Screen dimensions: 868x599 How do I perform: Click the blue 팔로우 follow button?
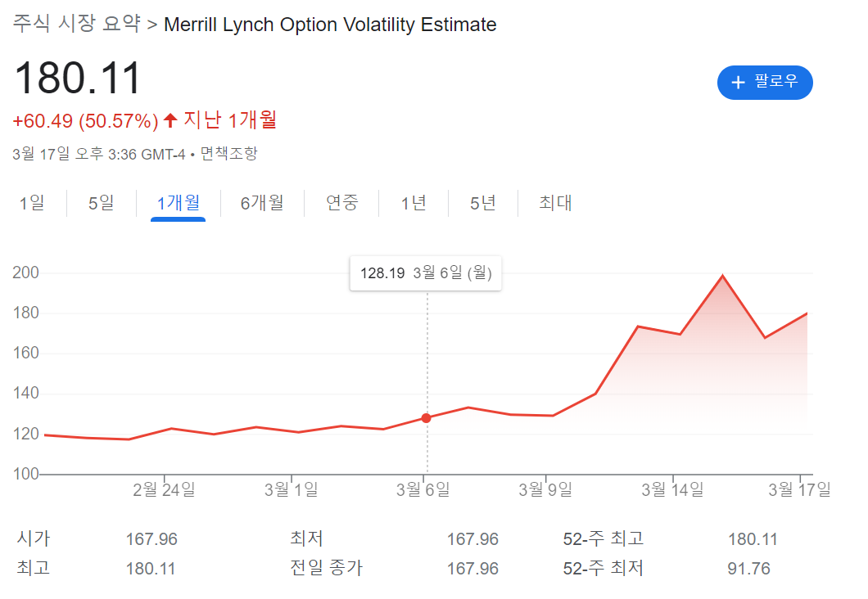point(765,83)
